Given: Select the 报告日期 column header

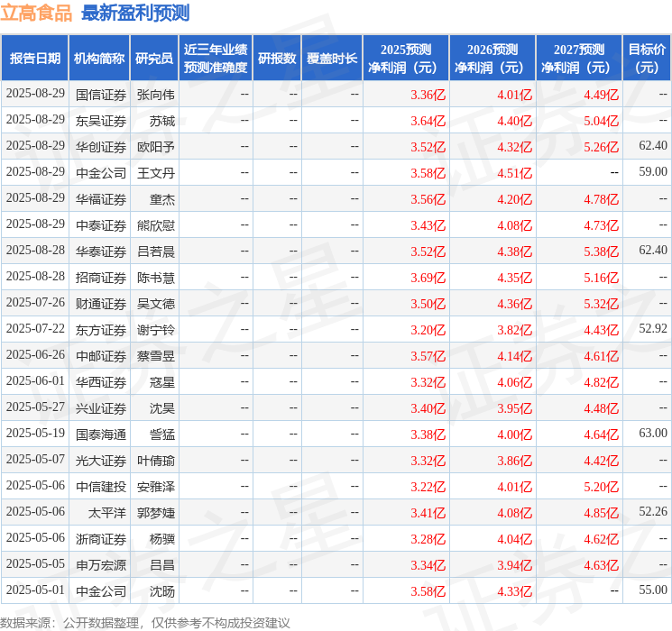Looking at the screenshot, I should (x=35, y=59).
